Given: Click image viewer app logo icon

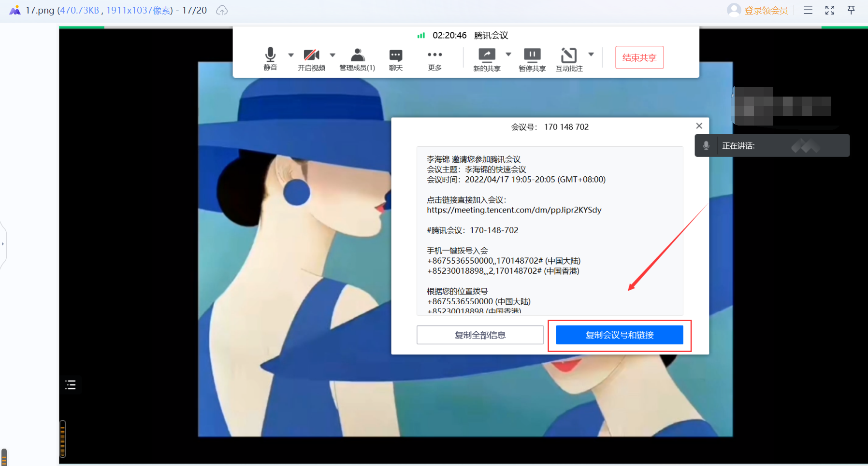Looking at the screenshot, I should (15, 10).
